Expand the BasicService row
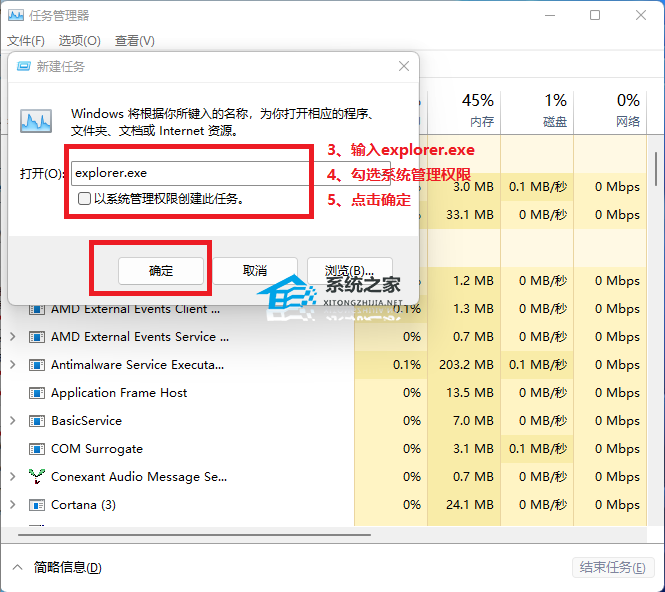The image size is (665, 592). (13, 421)
